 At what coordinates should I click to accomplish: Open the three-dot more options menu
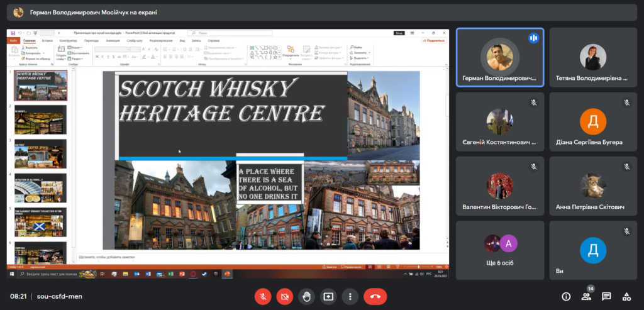click(x=350, y=296)
